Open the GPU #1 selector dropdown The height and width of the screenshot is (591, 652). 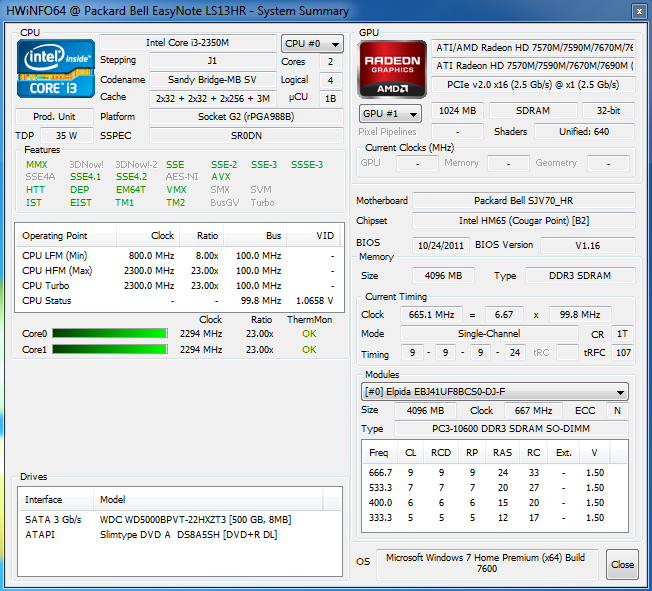coord(390,114)
